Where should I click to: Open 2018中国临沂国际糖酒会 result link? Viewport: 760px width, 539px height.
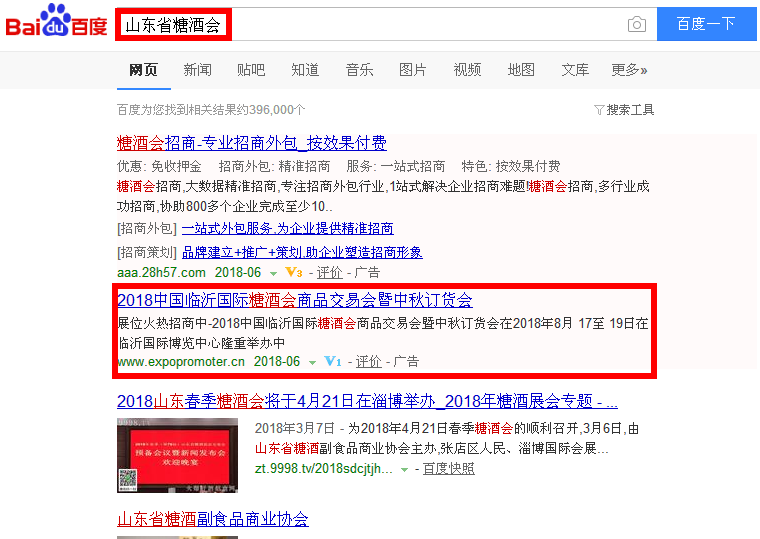(295, 300)
